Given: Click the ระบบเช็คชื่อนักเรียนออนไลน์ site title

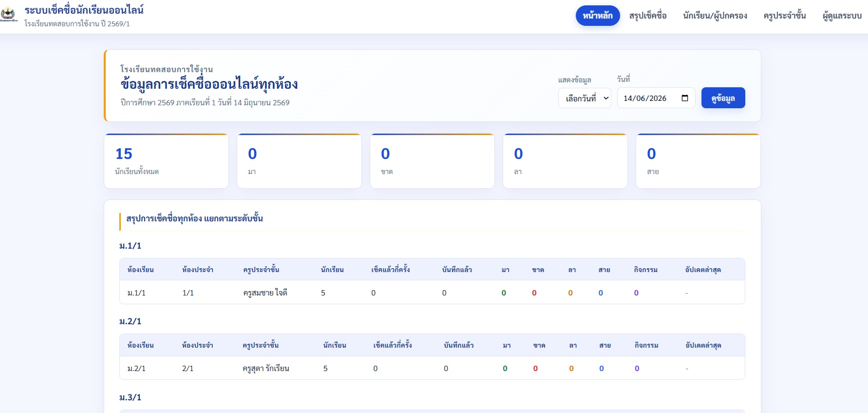Looking at the screenshot, I should [x=84, y=10].
